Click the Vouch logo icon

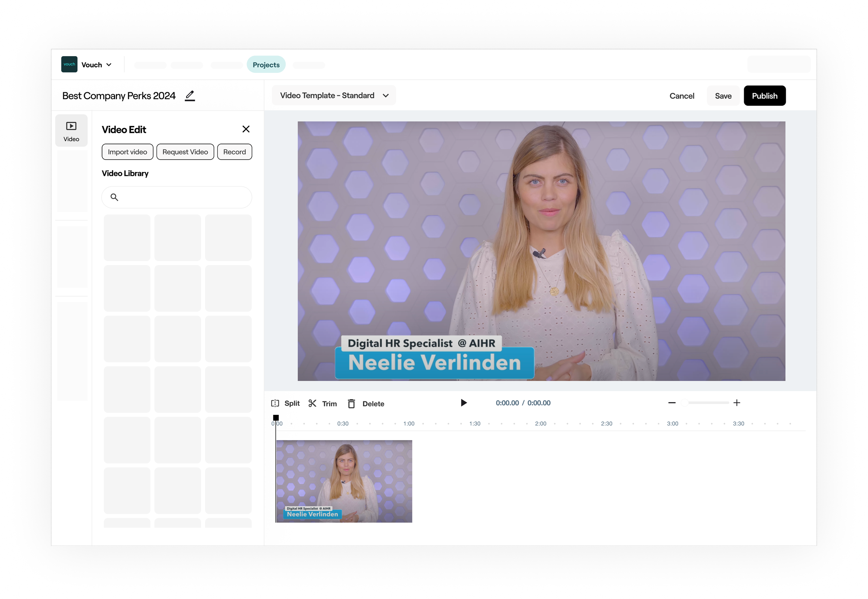pyautogui.click(x=69, y=65)
